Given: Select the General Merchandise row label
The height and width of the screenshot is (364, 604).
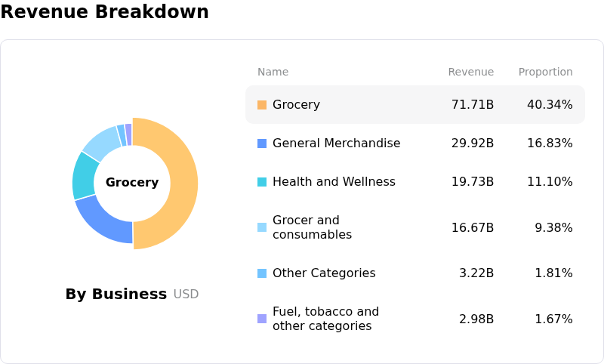Looking at the screenshot, I should [337, 143].
